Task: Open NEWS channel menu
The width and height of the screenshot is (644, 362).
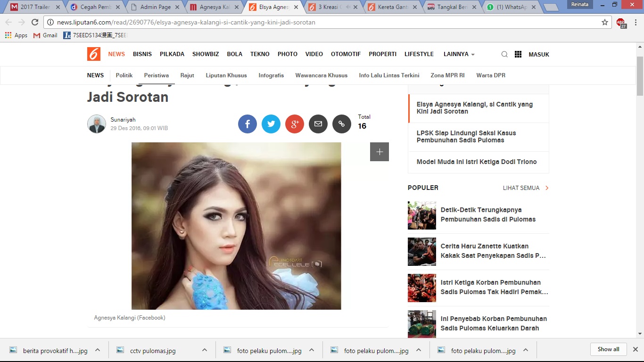Action: 116,54
